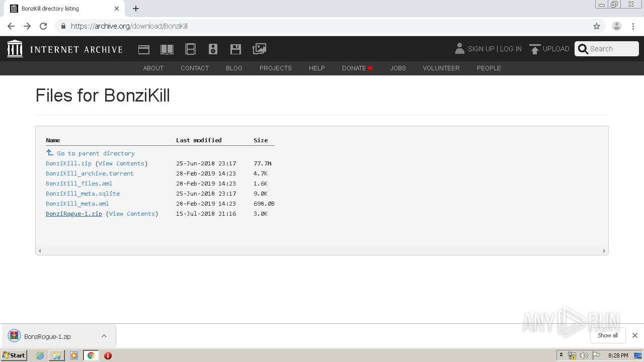Click the Chrome taskbar icon
This screenshot has height=362, width=644.
coord(91,355)
